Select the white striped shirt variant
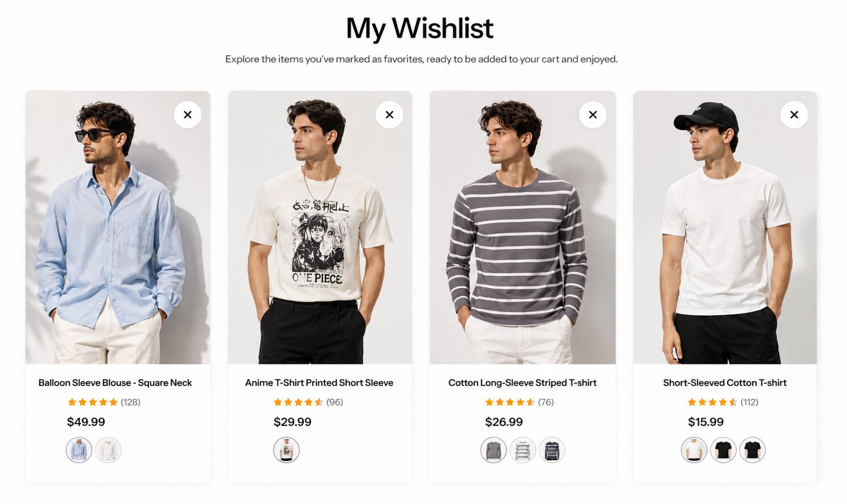This screenshot has height=504, width=847. [522, 450]
